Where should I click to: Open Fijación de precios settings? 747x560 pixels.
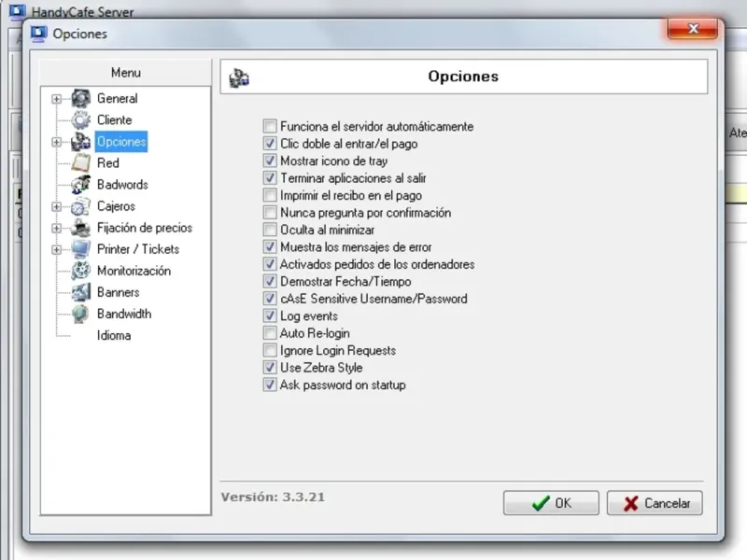pos(145,228)
